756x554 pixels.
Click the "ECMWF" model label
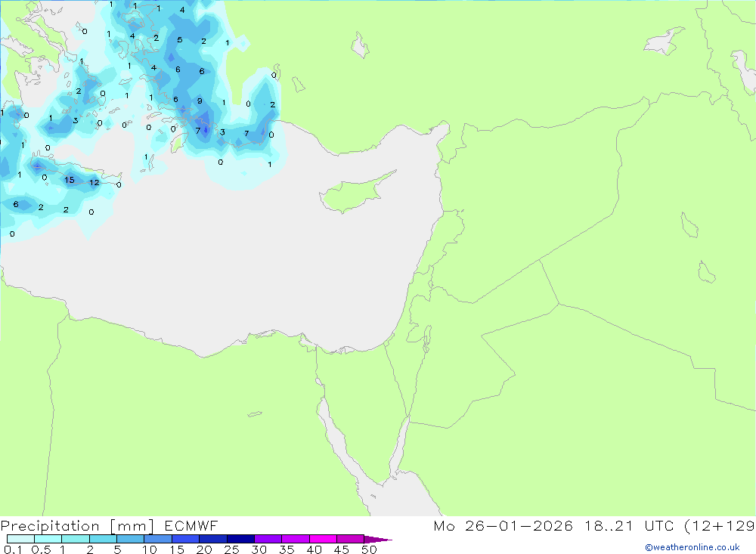(191, 525)
